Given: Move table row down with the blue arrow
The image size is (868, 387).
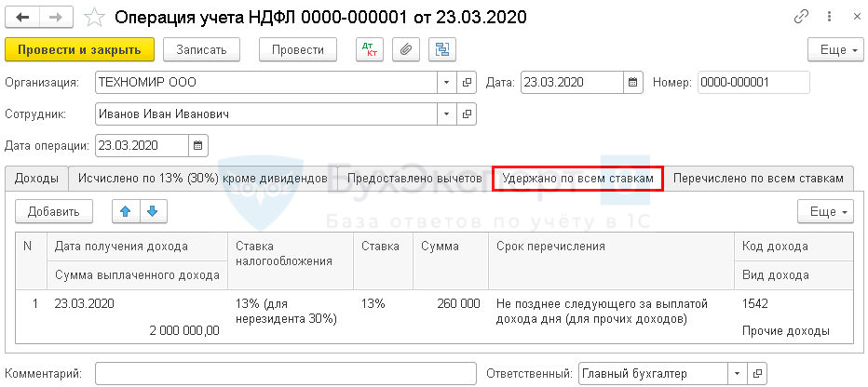Looking at the screenshot, I should (154, 212).
